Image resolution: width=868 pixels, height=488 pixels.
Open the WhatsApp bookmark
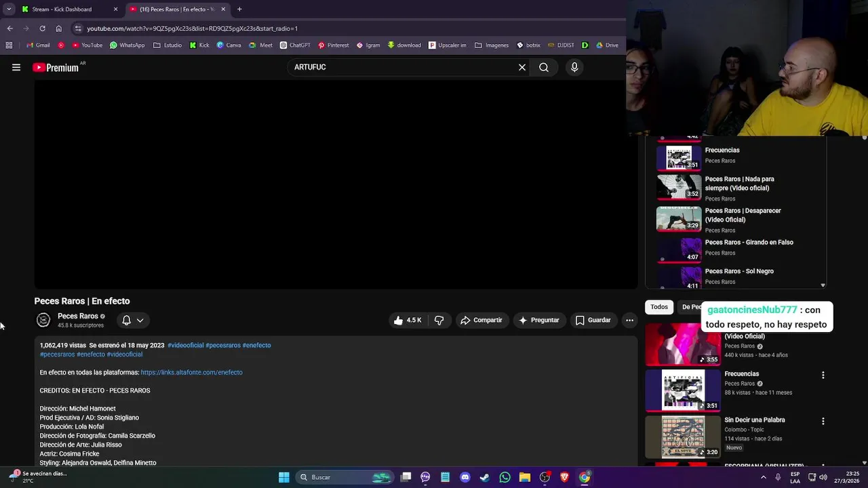coord(127,45)
